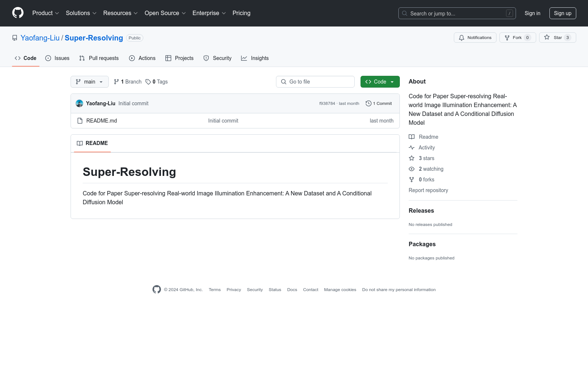Image resolution: width=588 pixels, height=368 pixels.
Task: Expand the Open Source menu
Action: [165, 13]
